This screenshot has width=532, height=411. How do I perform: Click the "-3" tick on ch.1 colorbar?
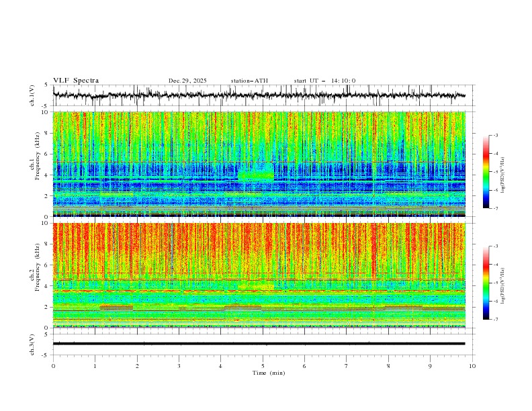pyautogui.click(x=495, y=135)
